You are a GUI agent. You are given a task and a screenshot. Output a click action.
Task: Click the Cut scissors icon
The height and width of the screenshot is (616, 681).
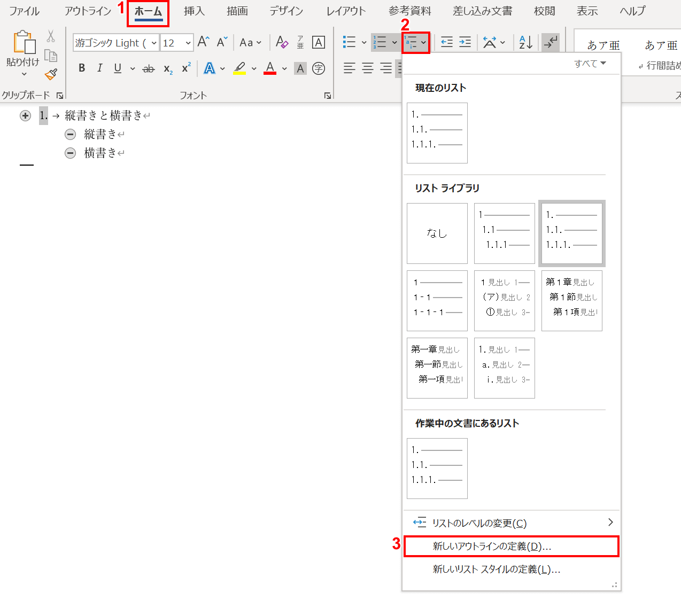(51, 36)
